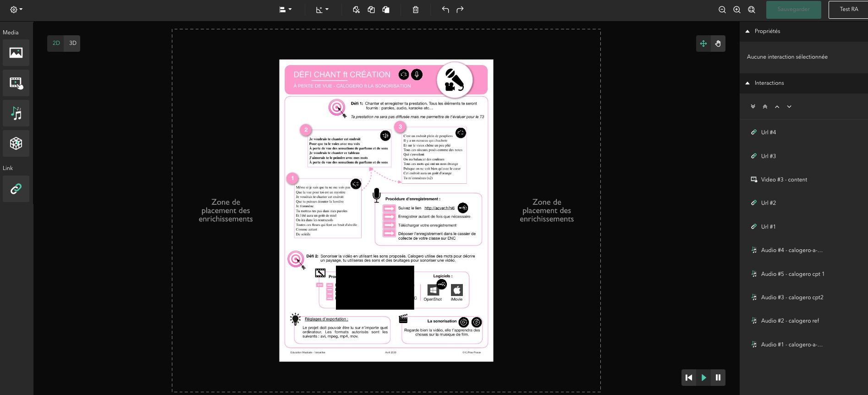Add an audio media element
This screenshot has height=395, width=868.
pyautogui.click(x=16, y=113)
